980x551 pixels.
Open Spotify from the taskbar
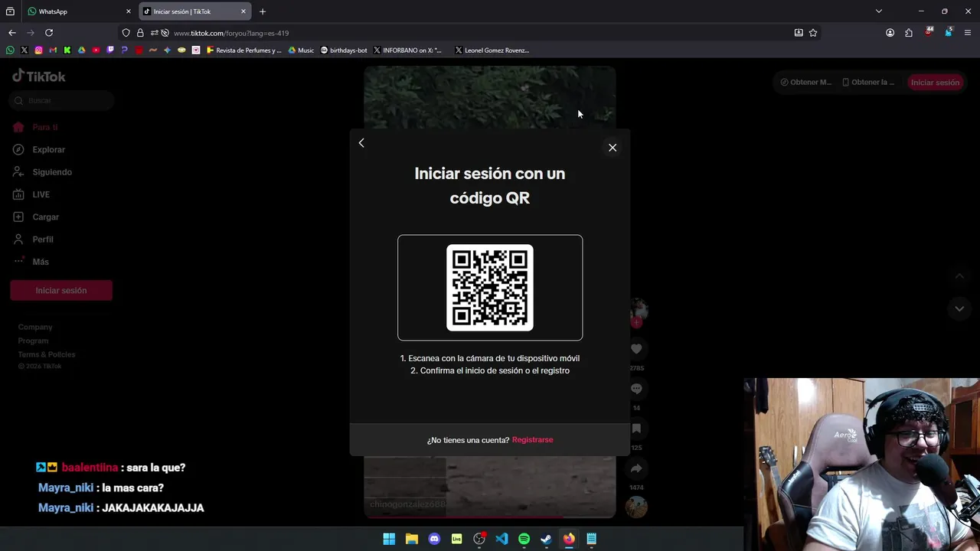[x=524, y=539]
